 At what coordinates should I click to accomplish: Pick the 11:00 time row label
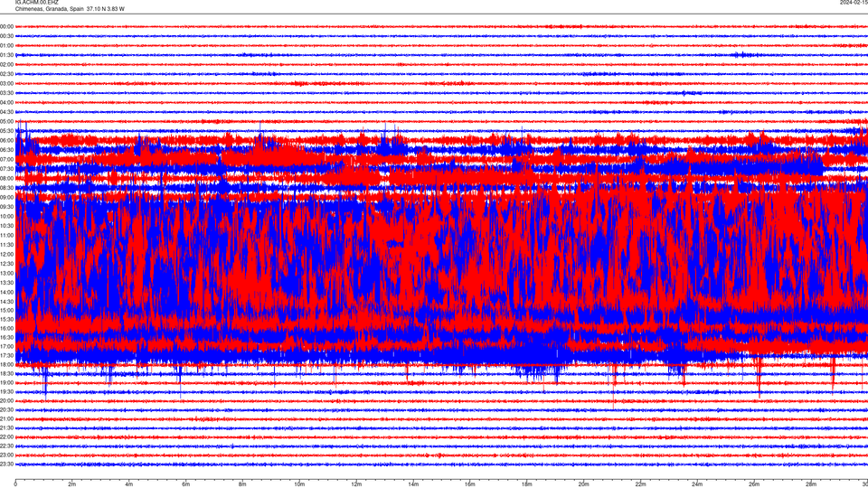click(6, 235)
